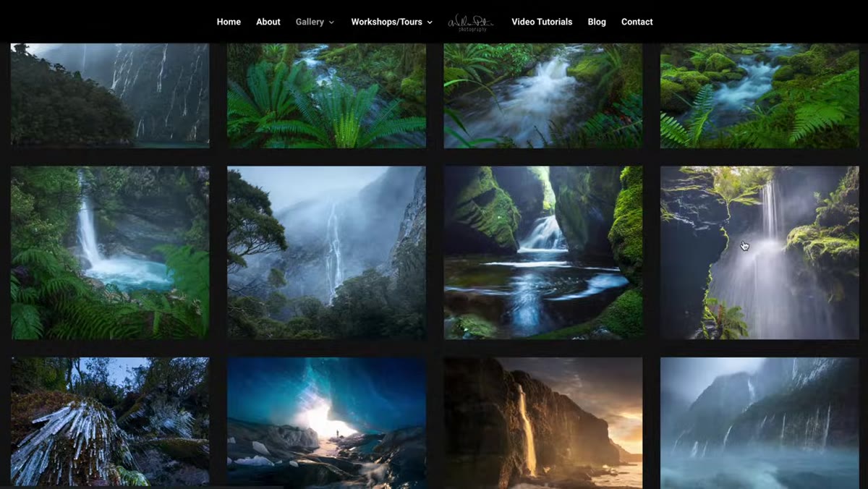Open the foggy mountain tall waterfall photo
The image size is (868, 489).
pyautogui.click(x=326, y=252)
